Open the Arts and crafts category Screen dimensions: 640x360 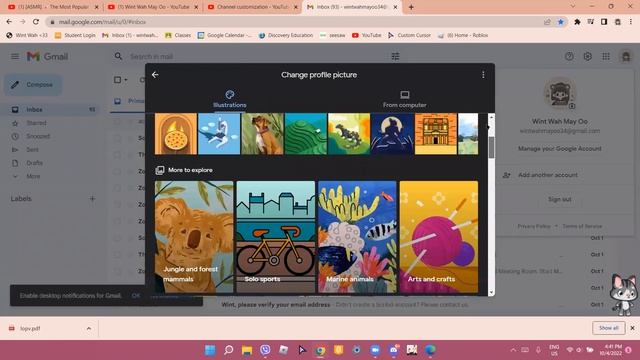pyautogui.click(x=439, y=237)
